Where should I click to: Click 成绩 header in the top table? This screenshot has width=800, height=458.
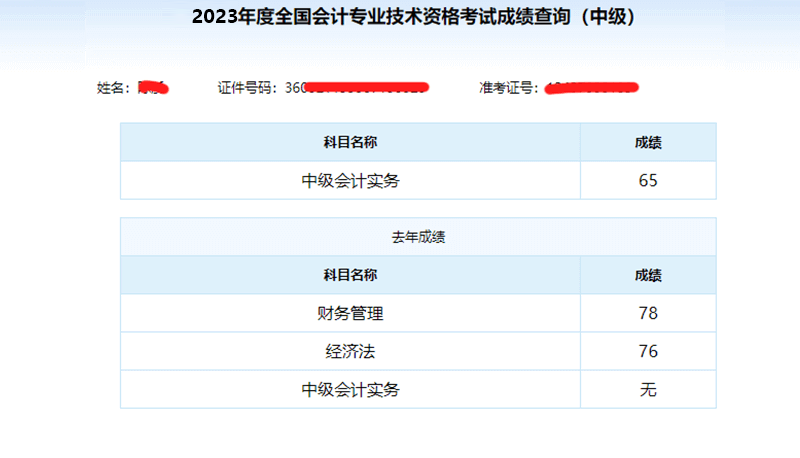coord(648,142)
